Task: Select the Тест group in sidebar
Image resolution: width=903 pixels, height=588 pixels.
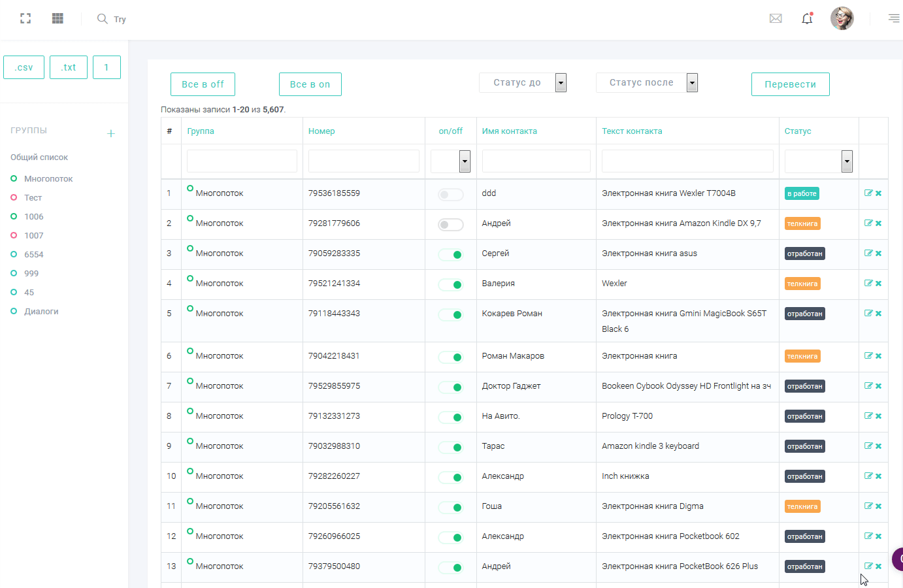Action: coord(33,197)
